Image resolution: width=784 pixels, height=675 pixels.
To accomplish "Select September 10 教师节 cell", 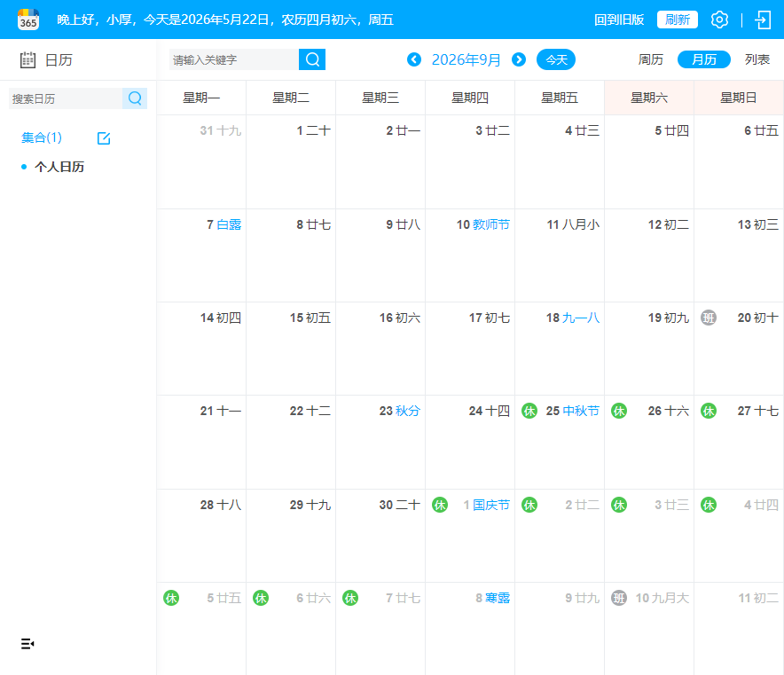I will click(470, 255).
